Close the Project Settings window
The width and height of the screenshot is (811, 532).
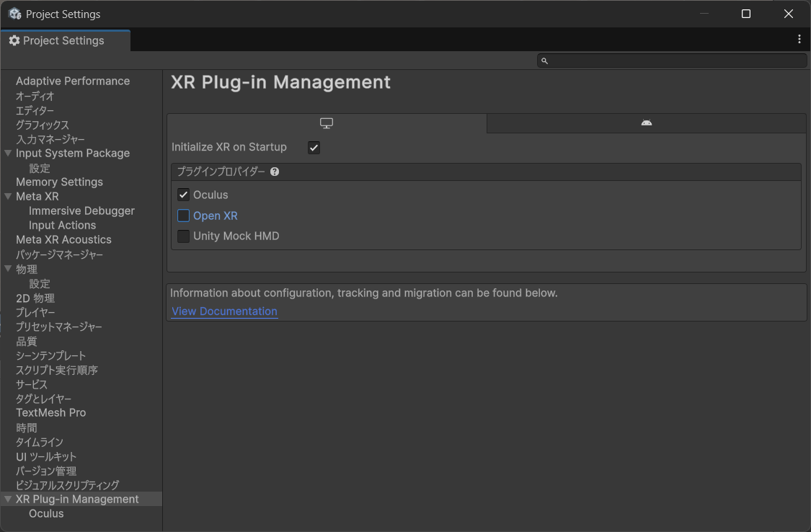(x=788, y=14)
